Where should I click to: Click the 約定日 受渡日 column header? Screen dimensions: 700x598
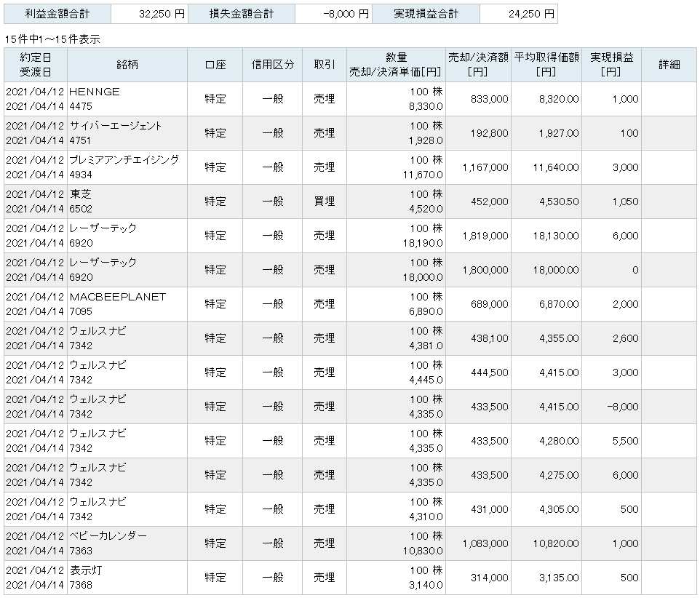(36, 65)
